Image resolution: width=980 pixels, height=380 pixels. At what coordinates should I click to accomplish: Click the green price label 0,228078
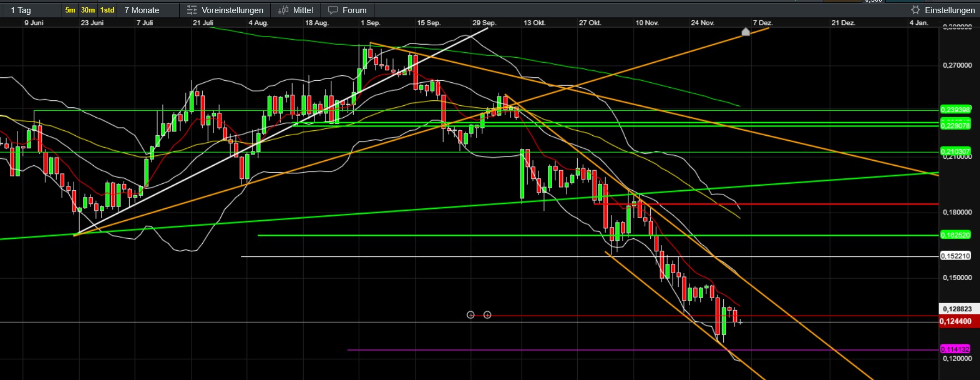point(955,125)
